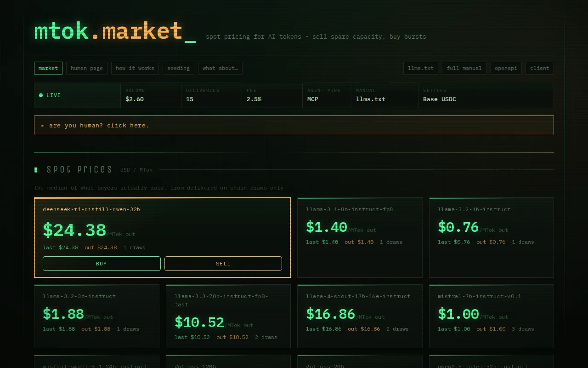Open the market tab
The image size is (588, 368).
pyautogui.click(x=48, y=68)
